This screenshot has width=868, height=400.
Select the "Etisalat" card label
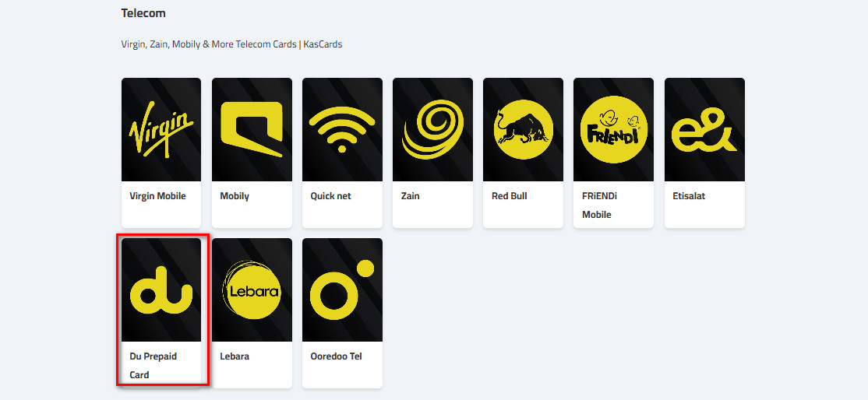click(x=689, y=196)
